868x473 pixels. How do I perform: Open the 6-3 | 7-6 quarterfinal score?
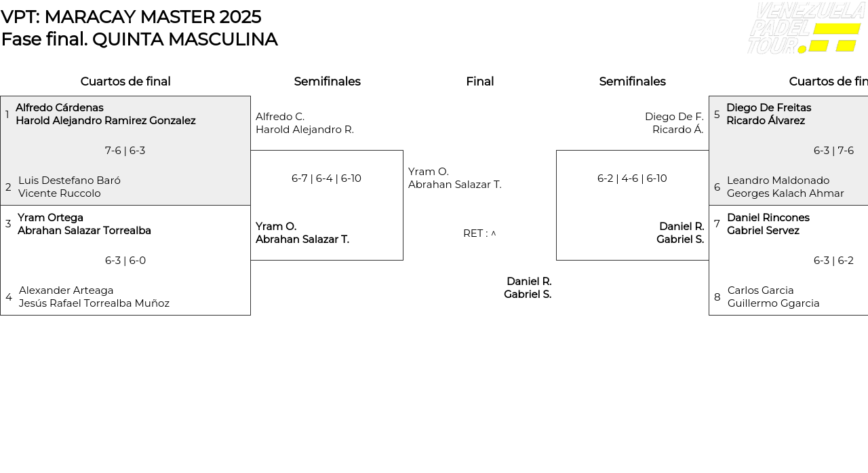833,151
